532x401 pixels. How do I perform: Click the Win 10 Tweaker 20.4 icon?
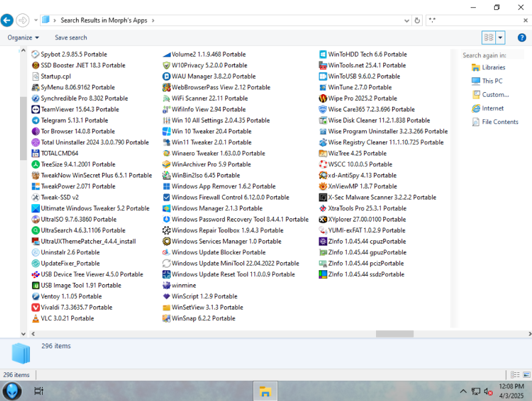(166, 131)
